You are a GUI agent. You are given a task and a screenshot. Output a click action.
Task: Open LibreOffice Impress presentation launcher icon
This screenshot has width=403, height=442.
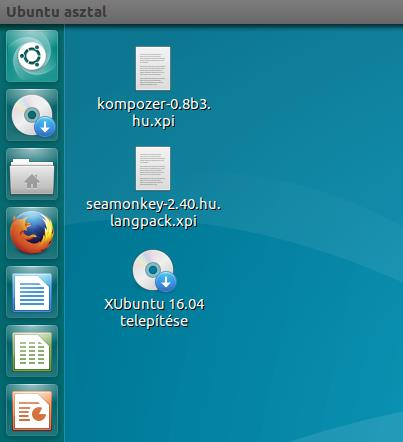[32, 410]
